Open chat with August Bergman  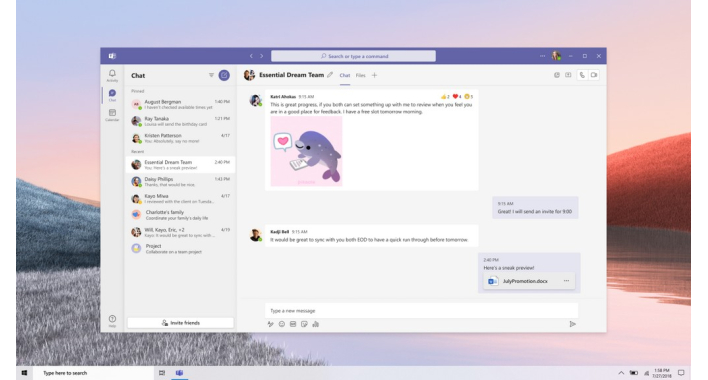tap(181, 104)
